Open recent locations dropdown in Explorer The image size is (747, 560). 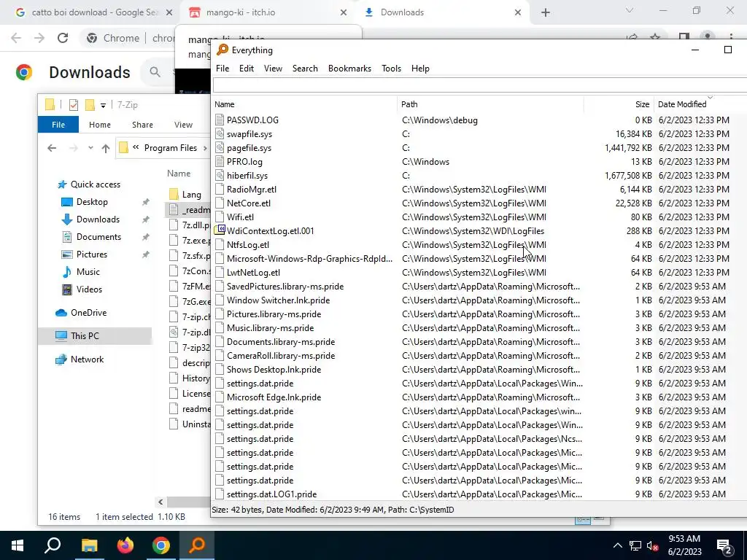[90, 148]
